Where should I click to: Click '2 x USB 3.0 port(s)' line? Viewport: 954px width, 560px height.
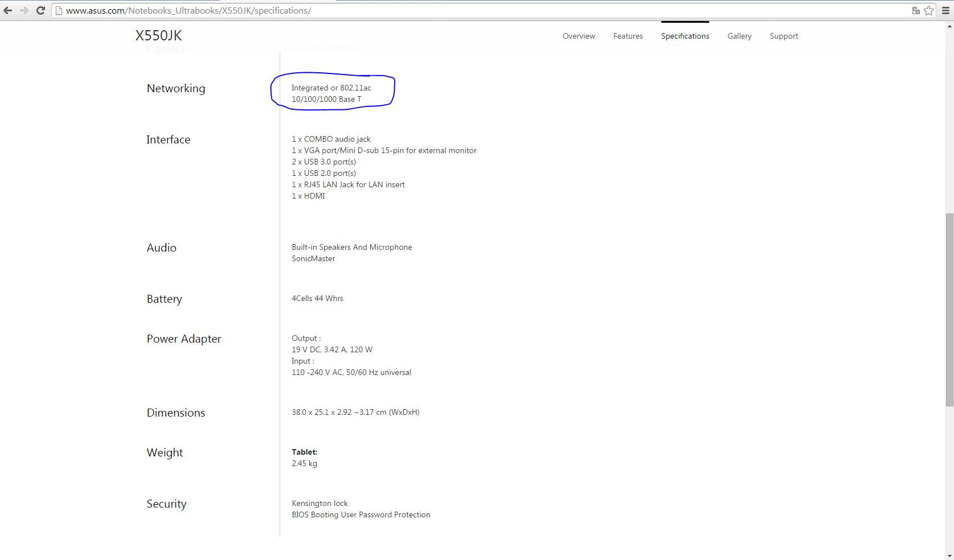click(x=324, y=162)
